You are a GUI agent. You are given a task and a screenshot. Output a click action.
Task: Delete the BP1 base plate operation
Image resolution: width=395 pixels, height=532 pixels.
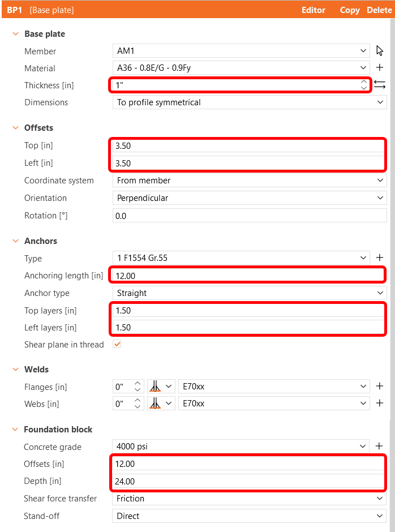[x=379, y=10]
